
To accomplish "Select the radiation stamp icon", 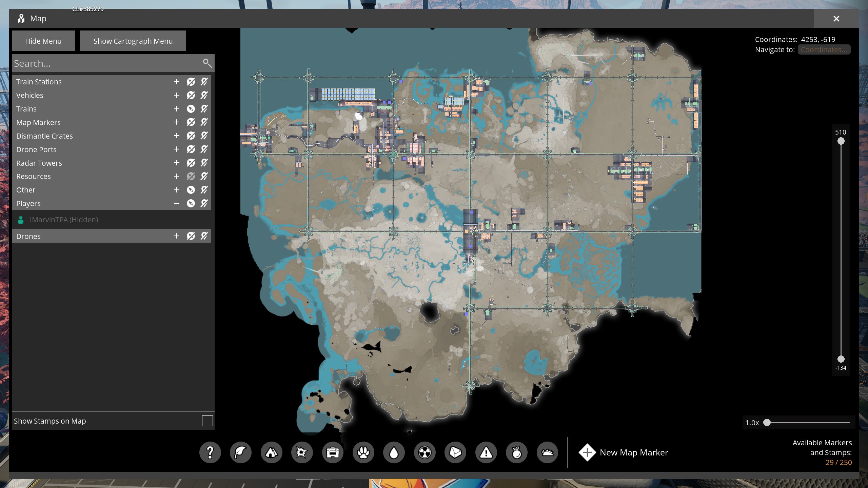I will pos(425,452).
